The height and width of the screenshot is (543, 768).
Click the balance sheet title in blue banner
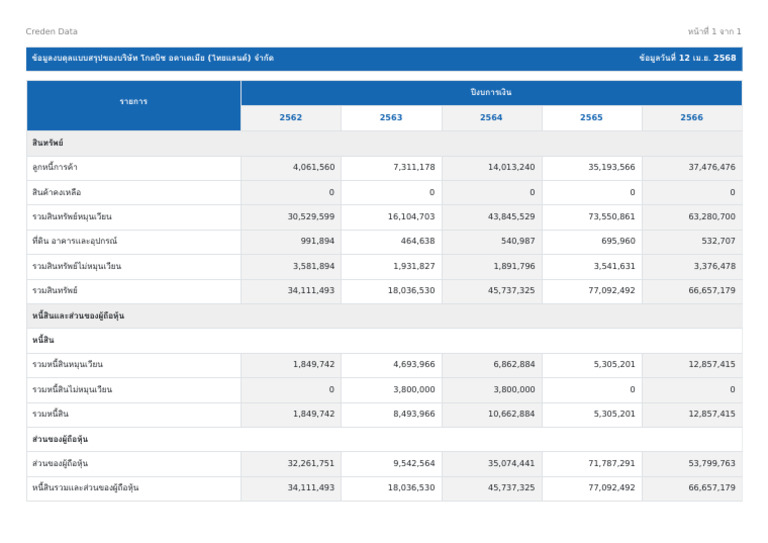click(x=153, y=59)
